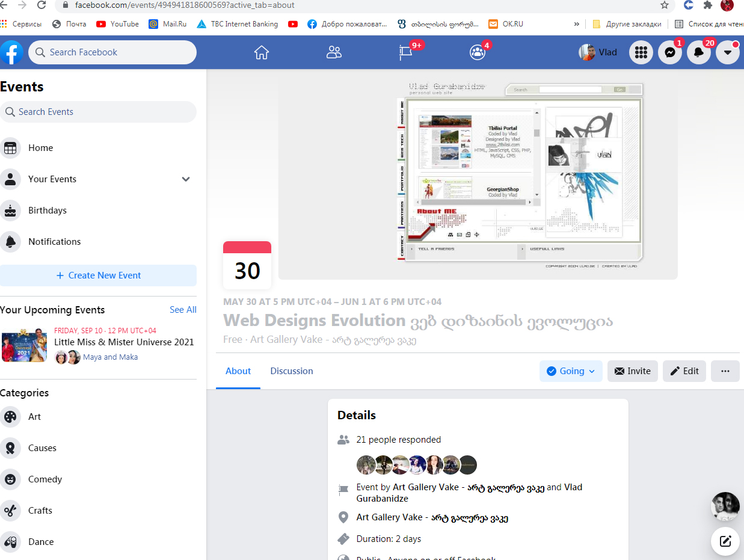Click the Invite button
The image size is (744, 560).
click(633, 371)
